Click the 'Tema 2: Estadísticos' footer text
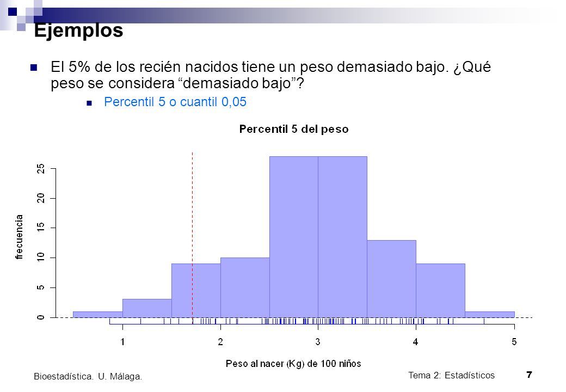 point(452,376)
